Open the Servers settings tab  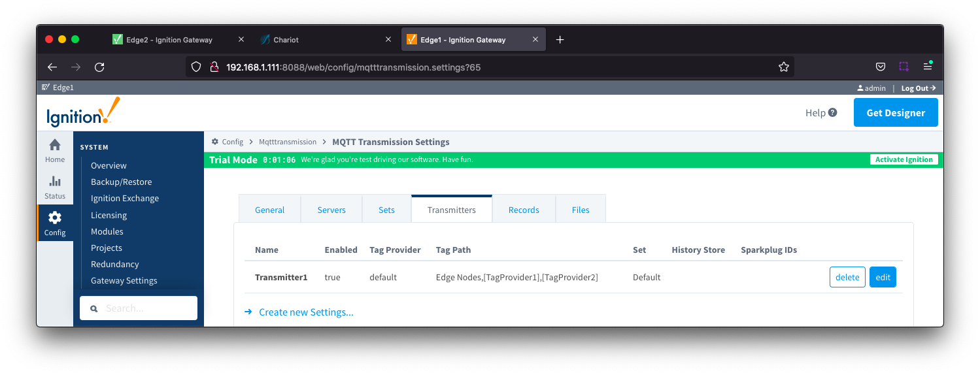tap(331, 210)
